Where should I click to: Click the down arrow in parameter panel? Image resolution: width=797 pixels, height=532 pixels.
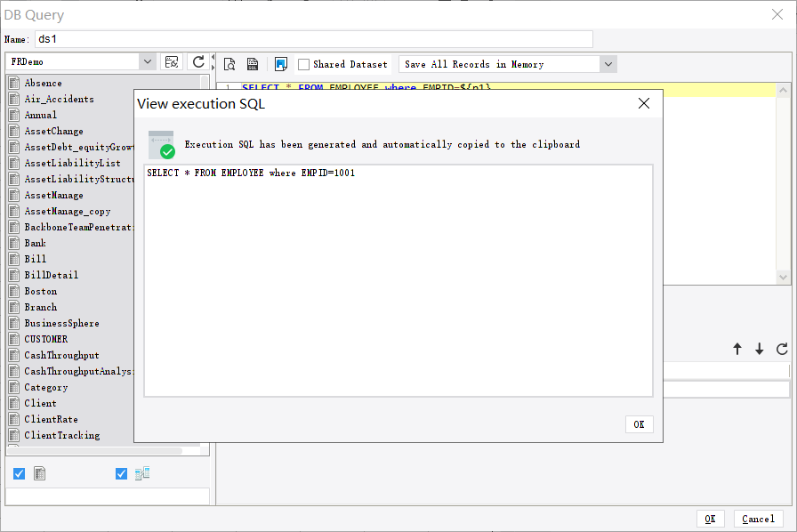pyautogui.click(x=760, y=350)
